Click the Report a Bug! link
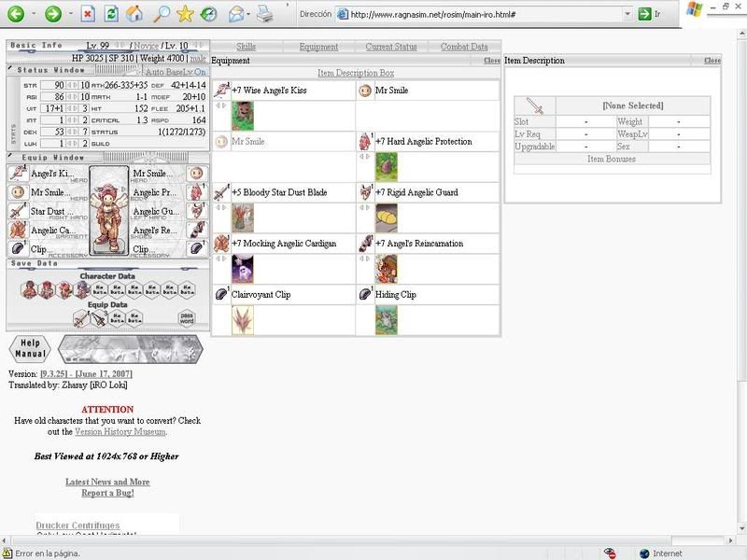Screen dimensions: 747x560 (x=107, y=493)
